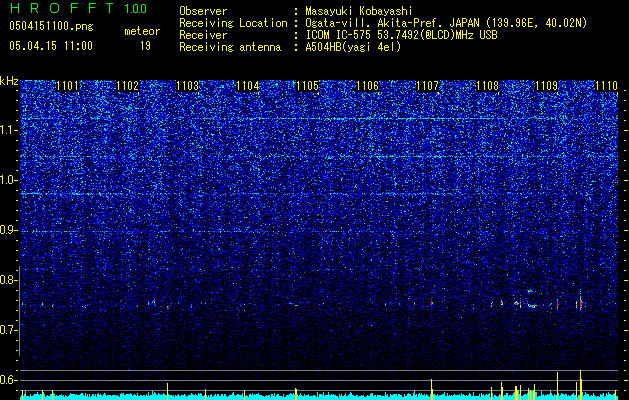The width and height of the screenshot is (629, 400).
Task: Click the Receiving Location label
Action: (x=233, y=23)
